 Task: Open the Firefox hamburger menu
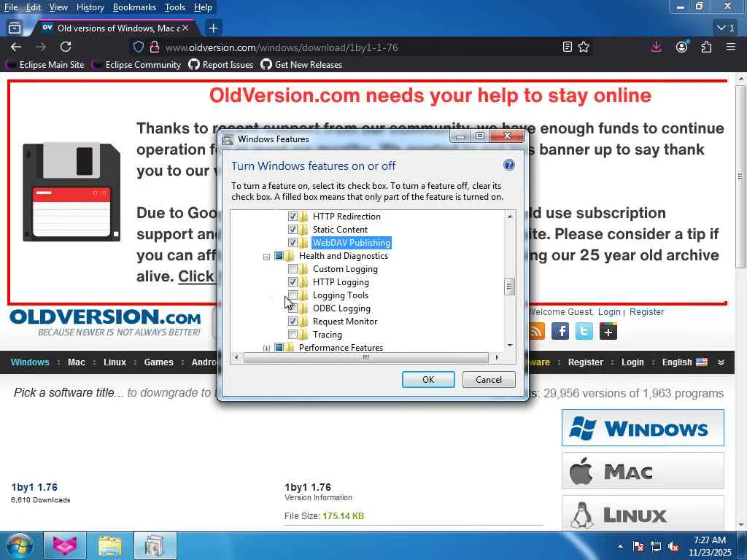coord(731,47)
